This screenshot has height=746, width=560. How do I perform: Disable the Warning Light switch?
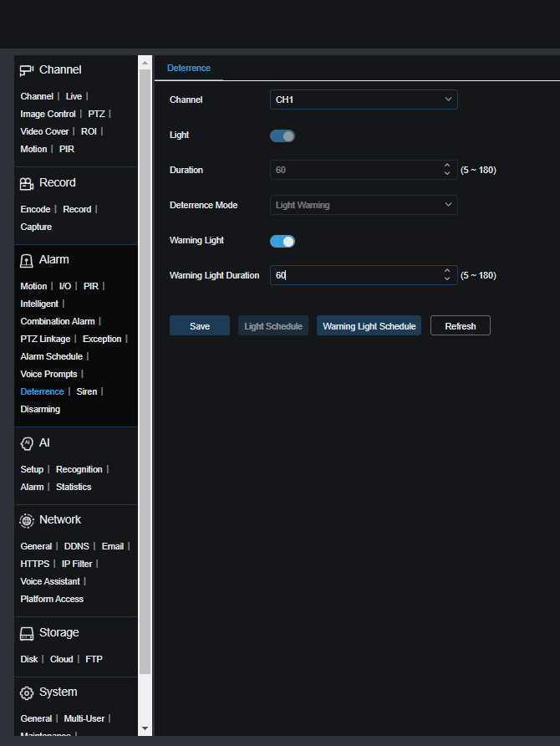283,241
